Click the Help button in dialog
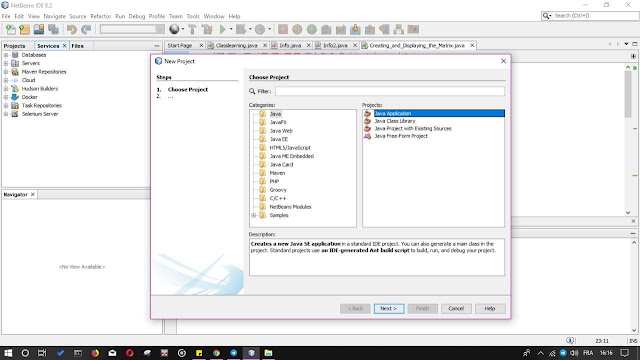This screenshot has width=640, height=360. pos(490,309)
